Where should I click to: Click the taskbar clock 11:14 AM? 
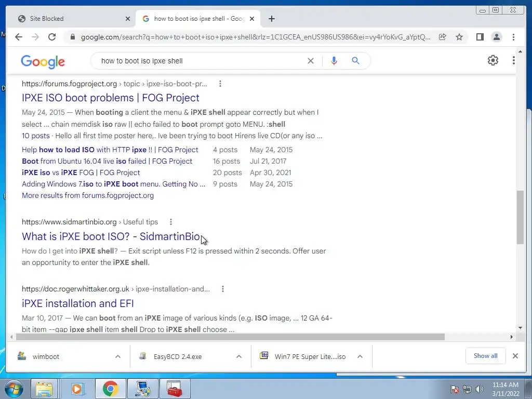point(506,389)
